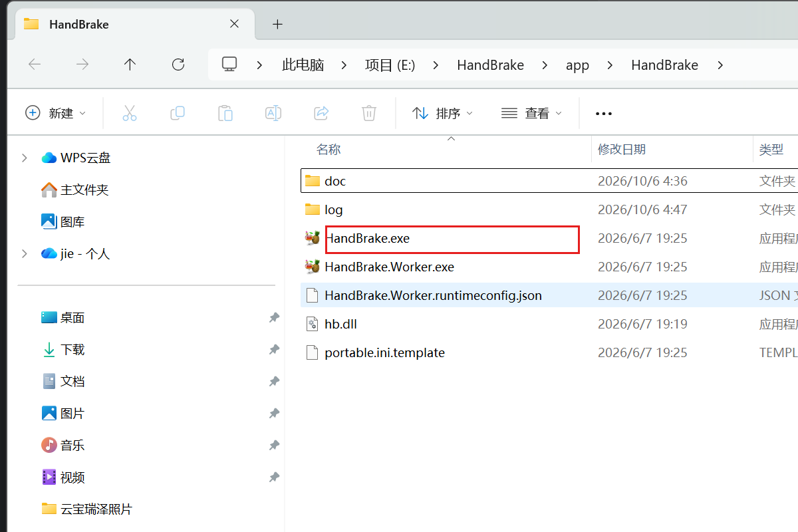The height and width of the screenshot is (532, 798).
Task: Click the Paste clipboard icon
Action: (225, 113)
